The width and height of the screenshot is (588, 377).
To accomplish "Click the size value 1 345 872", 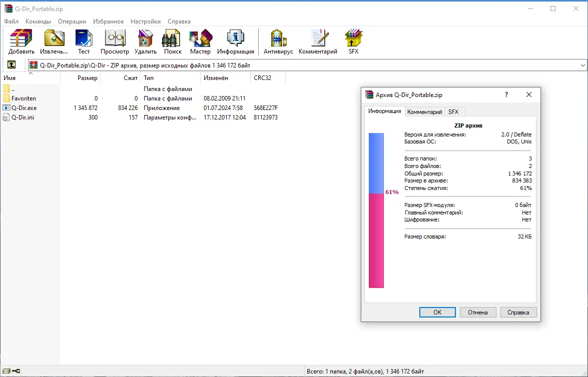I will coord(86,108).
